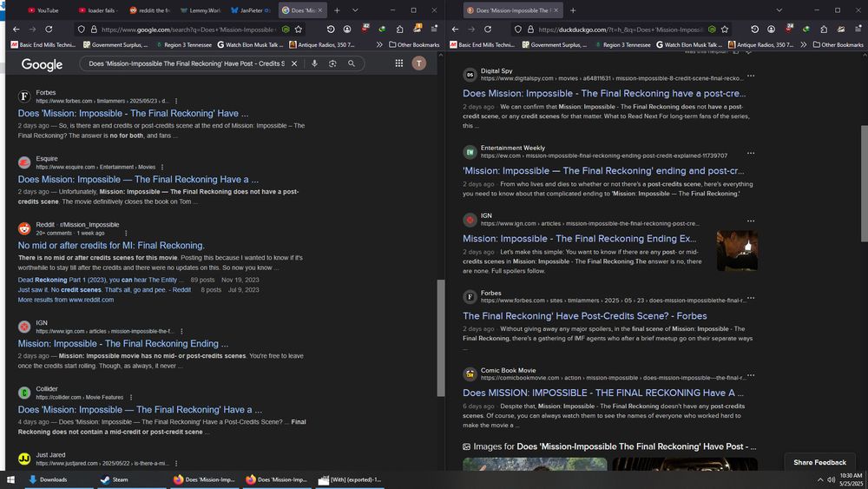
Task: Click the padlock site info icon in DuckDuckGo window
Action: pyautogui.click(x=530, y=30)
